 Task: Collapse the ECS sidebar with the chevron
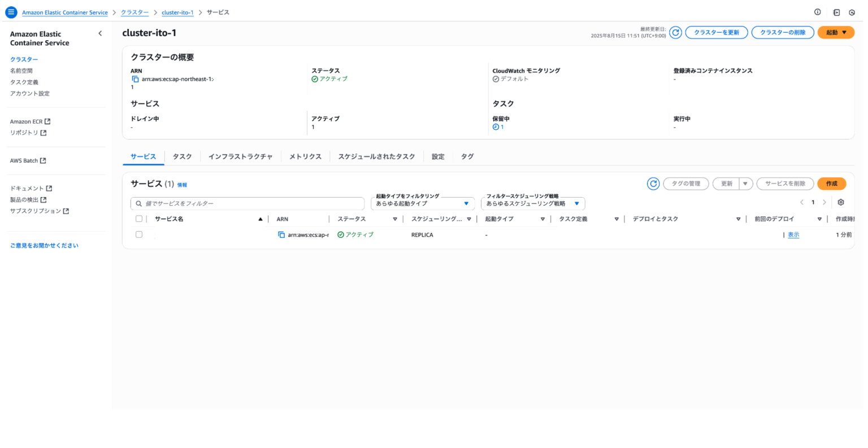click(x=100, y=33)
